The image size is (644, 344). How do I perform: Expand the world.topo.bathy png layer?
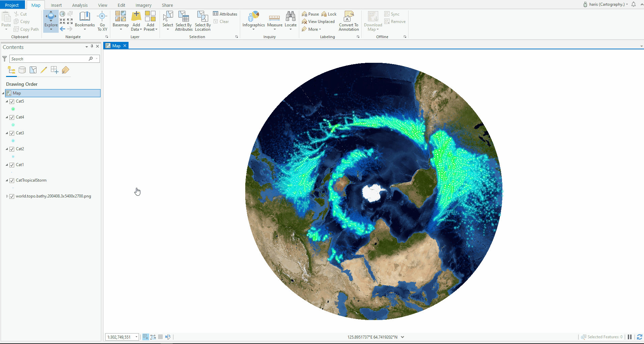coord(7,196)
